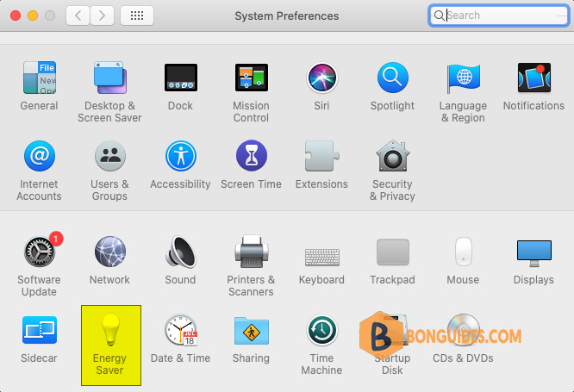This screenshot has height=392, width=574.
Task: Open Time Machine preferences
Action: 321,330
